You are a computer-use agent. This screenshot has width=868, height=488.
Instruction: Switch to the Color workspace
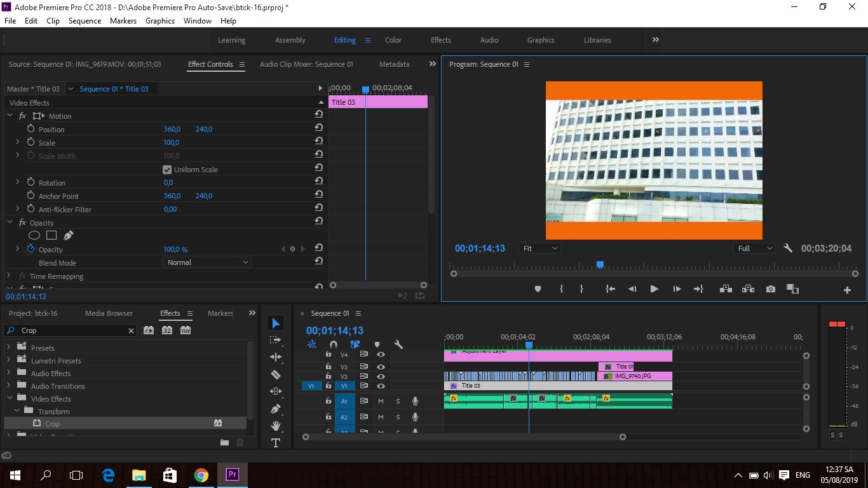[393, 40]
